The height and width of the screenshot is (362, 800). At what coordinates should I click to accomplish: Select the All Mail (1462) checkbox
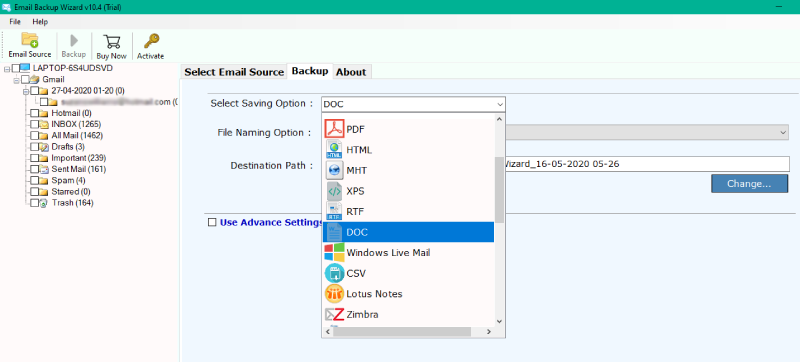[34, 135]
